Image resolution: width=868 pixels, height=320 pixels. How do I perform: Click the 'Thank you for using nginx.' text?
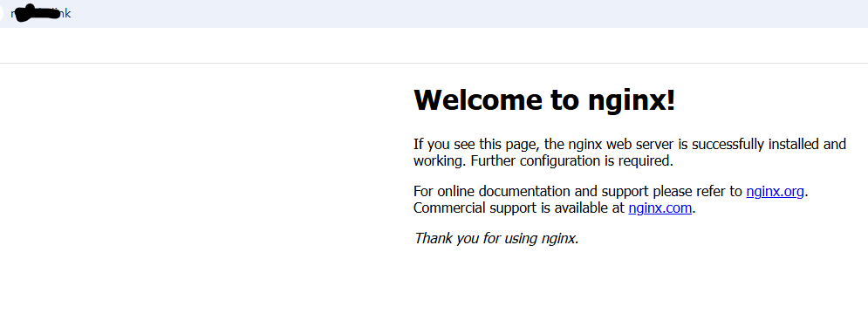pyautogui.click(x=496, y=239)
